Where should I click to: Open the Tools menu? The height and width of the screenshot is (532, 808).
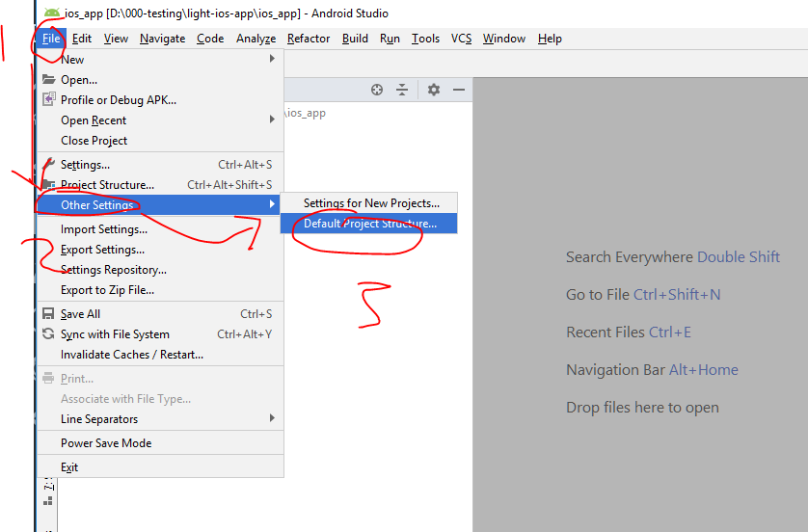[425, 39]
